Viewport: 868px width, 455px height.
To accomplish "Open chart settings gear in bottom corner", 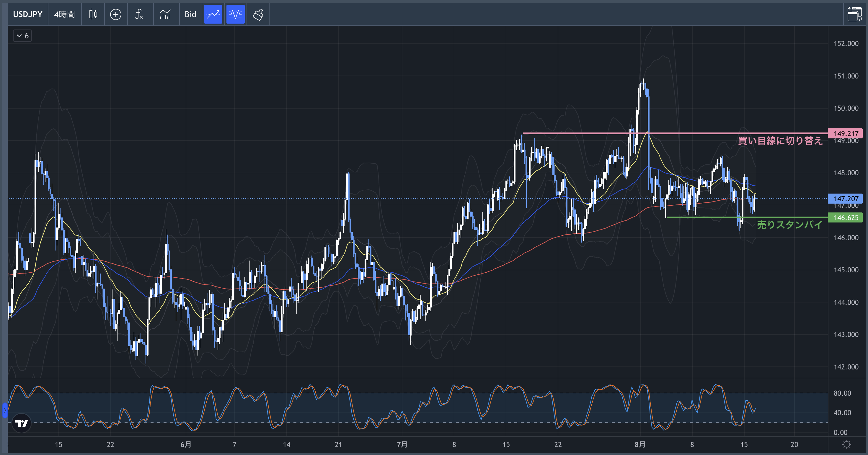I will 846,445.
